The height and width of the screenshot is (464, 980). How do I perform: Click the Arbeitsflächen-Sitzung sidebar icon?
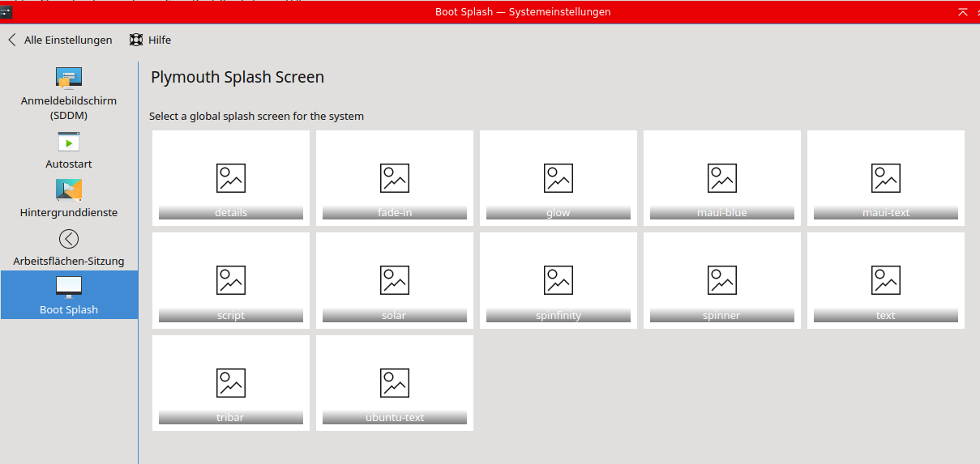[69, 239]
